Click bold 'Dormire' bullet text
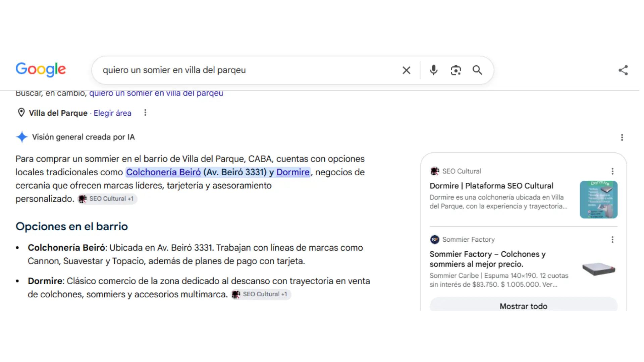Viewport: 644px width, 362px height. point(45,281)
